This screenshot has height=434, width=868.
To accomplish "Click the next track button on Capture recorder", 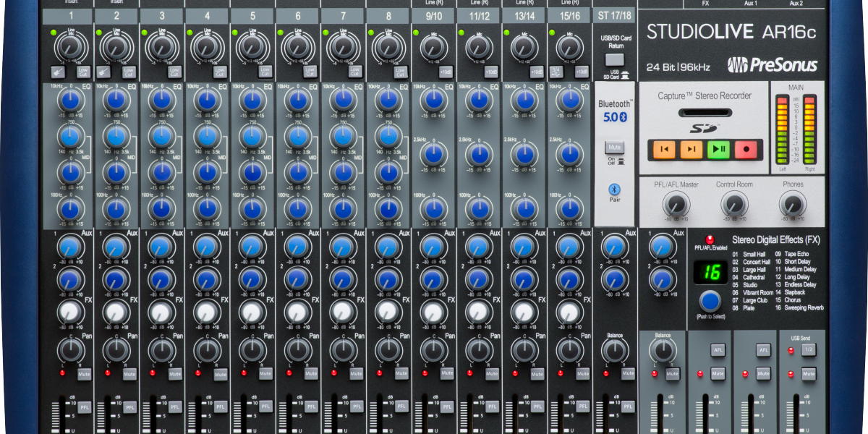I will pos(691,150).
